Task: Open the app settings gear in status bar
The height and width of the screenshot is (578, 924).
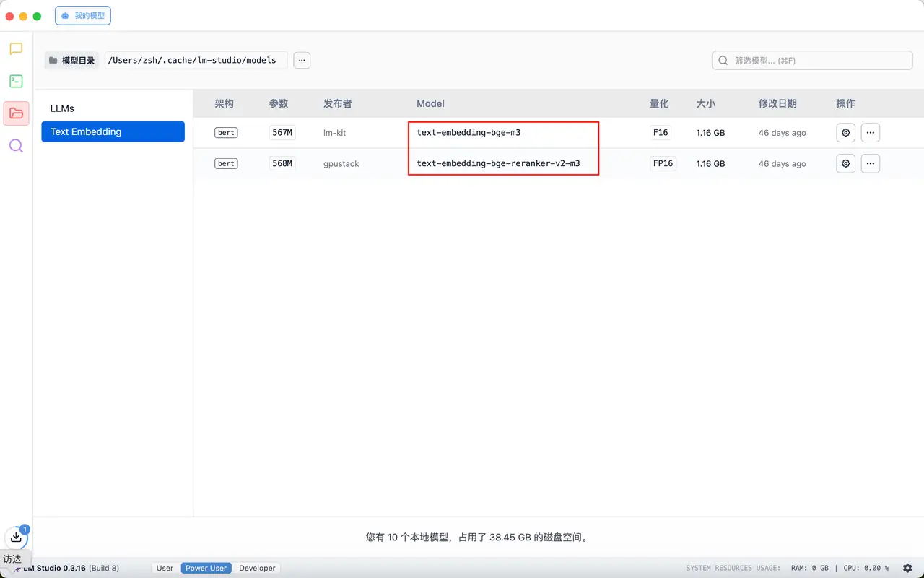Action: 907,568
